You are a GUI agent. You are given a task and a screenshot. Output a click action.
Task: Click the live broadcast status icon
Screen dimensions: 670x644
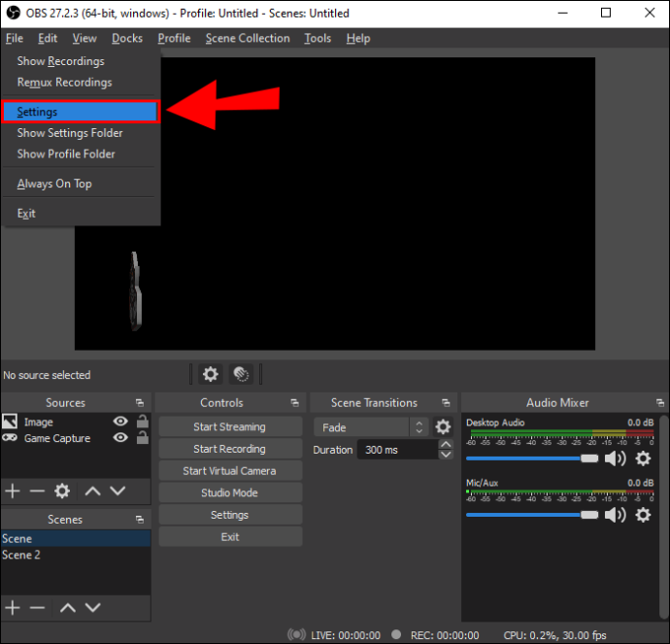click(x=296, y=634)
